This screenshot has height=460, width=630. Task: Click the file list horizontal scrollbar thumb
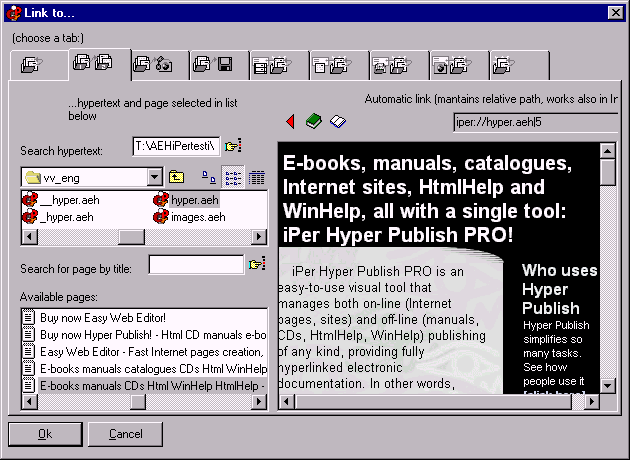point(131,237)
